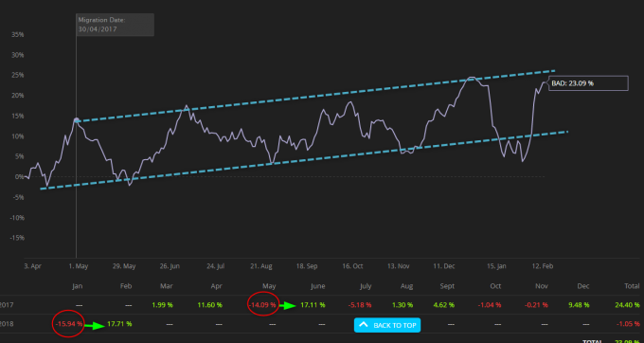Click the -5.18 % July 2017 value
Viewport: 644px width, 343px height.
click(360, 305)
